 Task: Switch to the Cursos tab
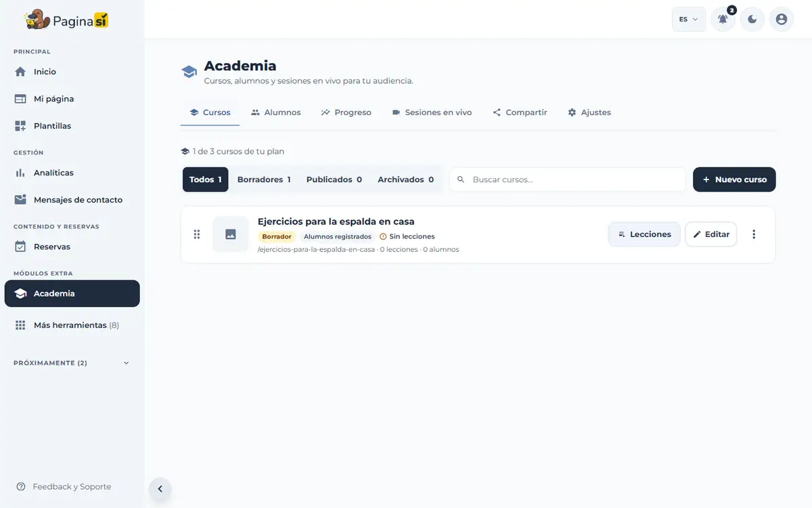pos(210,112)
